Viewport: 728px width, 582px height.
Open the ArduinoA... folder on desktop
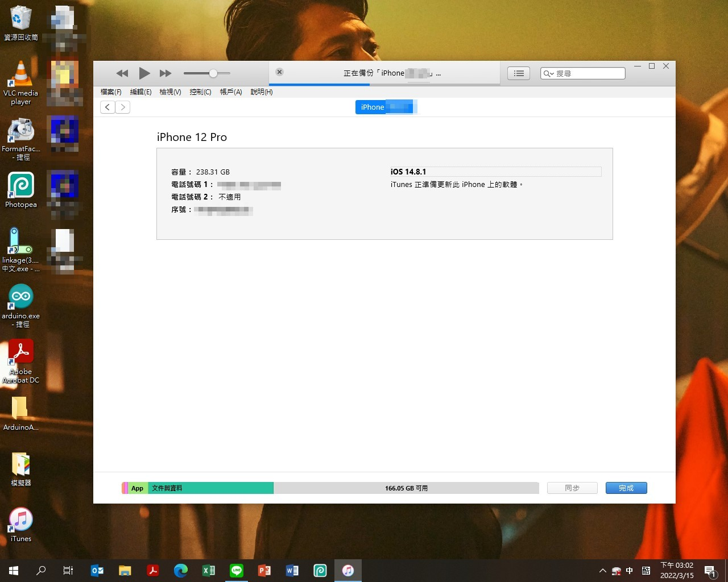pyautogui.click(x=21, y=413)
